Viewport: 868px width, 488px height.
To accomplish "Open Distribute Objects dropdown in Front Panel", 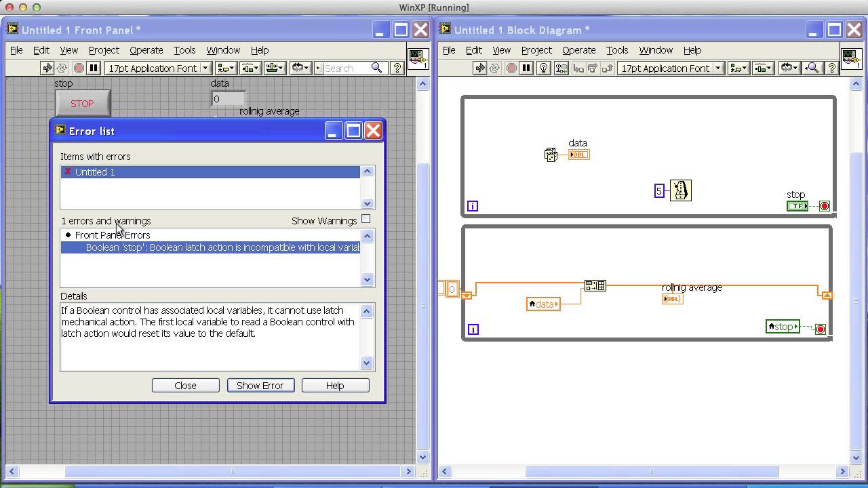I will pyautogui.click(x=251, y=68).
